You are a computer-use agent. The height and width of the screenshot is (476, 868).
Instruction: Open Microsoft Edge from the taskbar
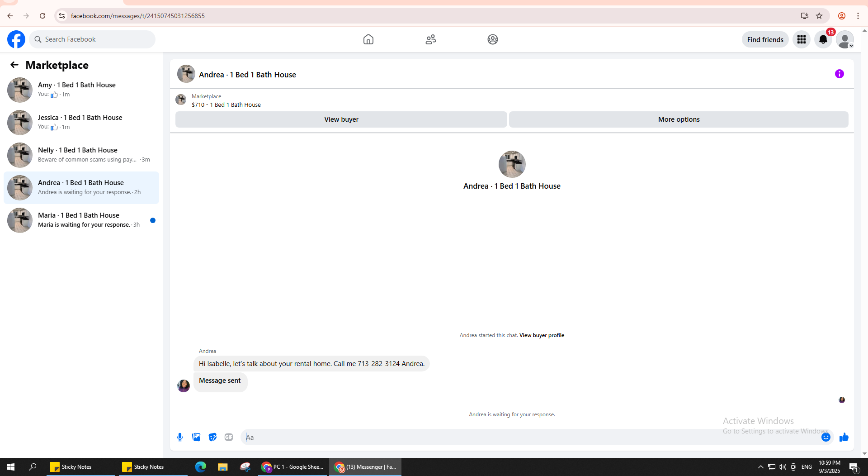click(x=201, y=467)
